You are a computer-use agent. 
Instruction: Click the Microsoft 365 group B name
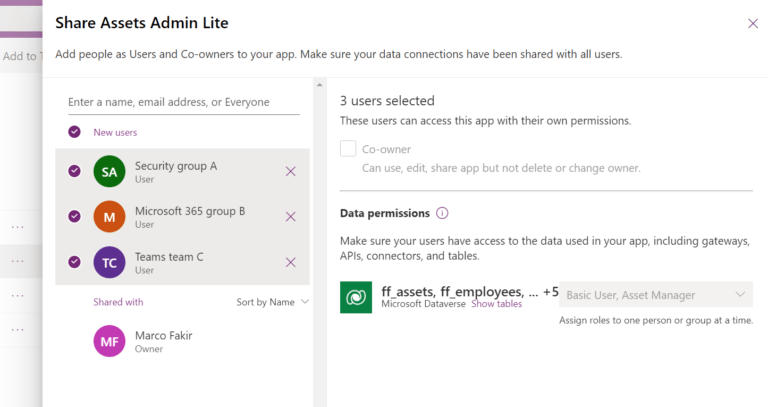(x=190, y=211)
